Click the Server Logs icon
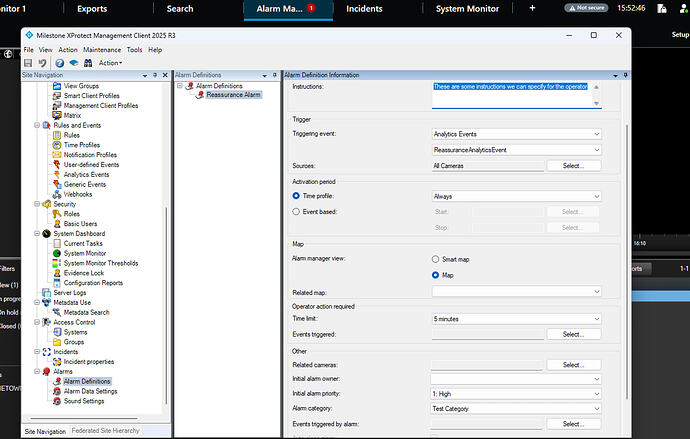Image resolution: width=690 pixels, height=439 pixels. tap(46, 293)
